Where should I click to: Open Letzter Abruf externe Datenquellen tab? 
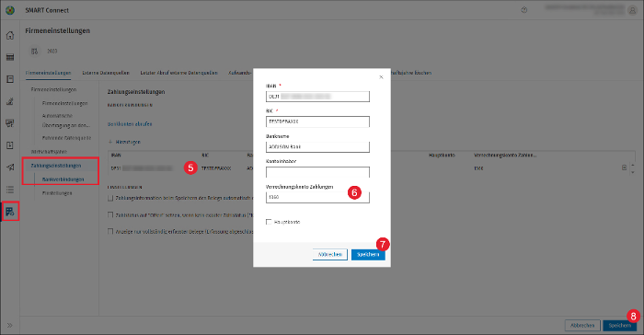[x=178, y=73]
